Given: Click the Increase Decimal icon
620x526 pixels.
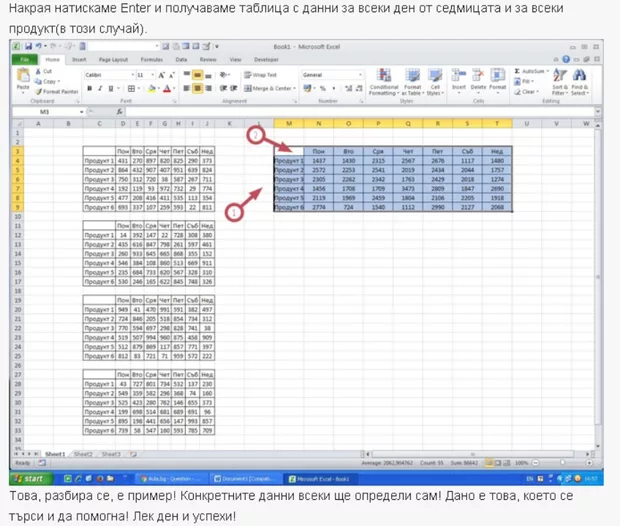Looking at the screenshot, I should coord(348,89).
